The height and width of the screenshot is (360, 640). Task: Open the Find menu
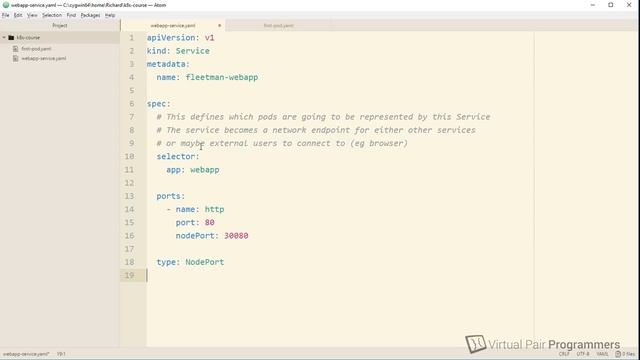(x=71, y=15)
